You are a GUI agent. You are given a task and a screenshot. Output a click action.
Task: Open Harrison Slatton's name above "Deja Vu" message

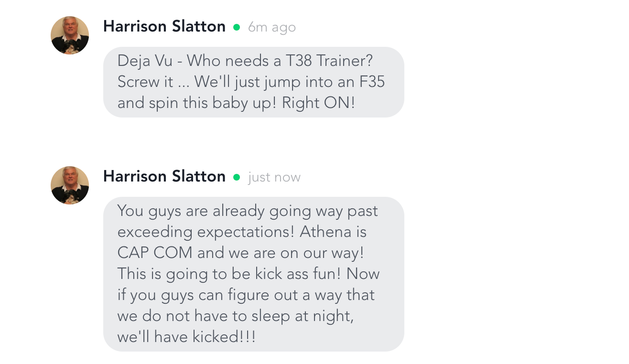[164, 26]
